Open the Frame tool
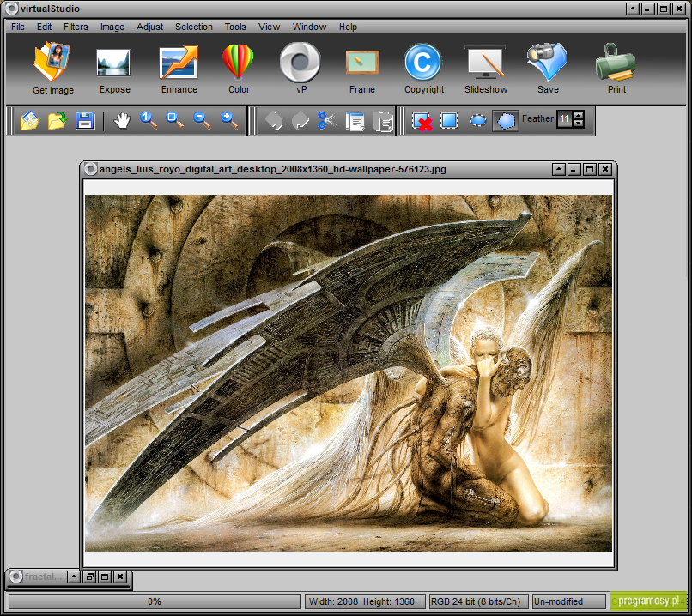The height and width of the screenshot is (616, 692). coord(362,71)
